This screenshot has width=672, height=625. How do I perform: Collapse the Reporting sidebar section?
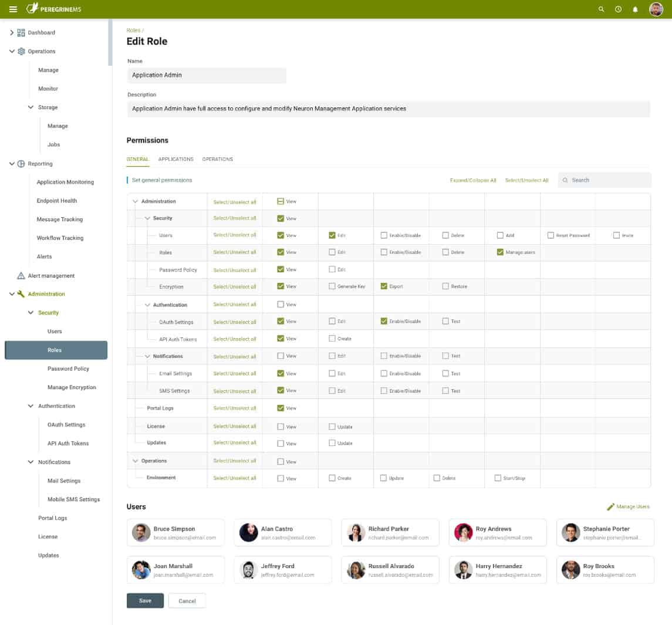[x=12, y=164]
